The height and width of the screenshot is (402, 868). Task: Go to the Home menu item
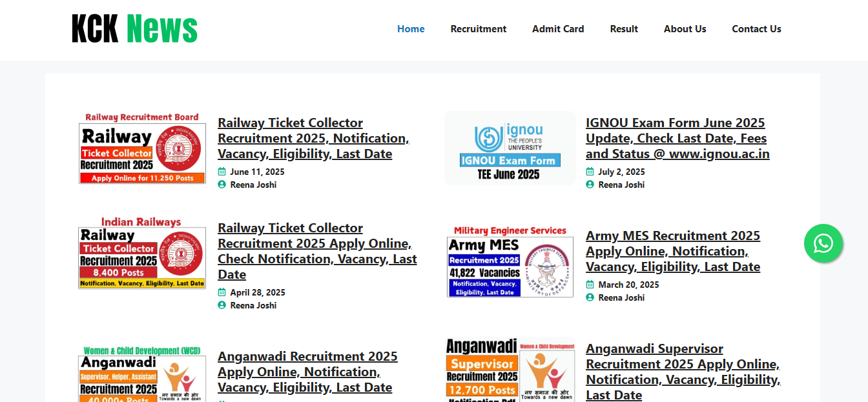(x=411, y=29)
